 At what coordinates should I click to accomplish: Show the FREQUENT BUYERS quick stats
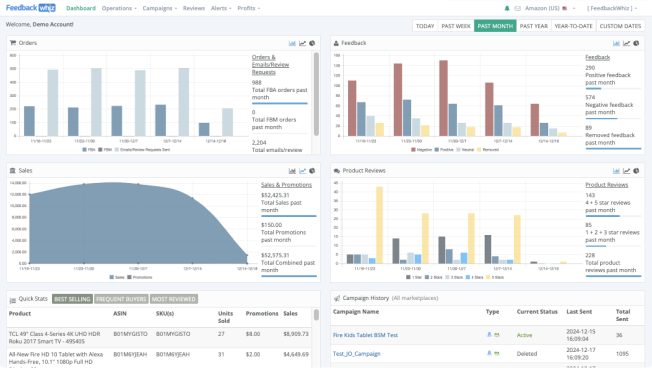point(121,299)
